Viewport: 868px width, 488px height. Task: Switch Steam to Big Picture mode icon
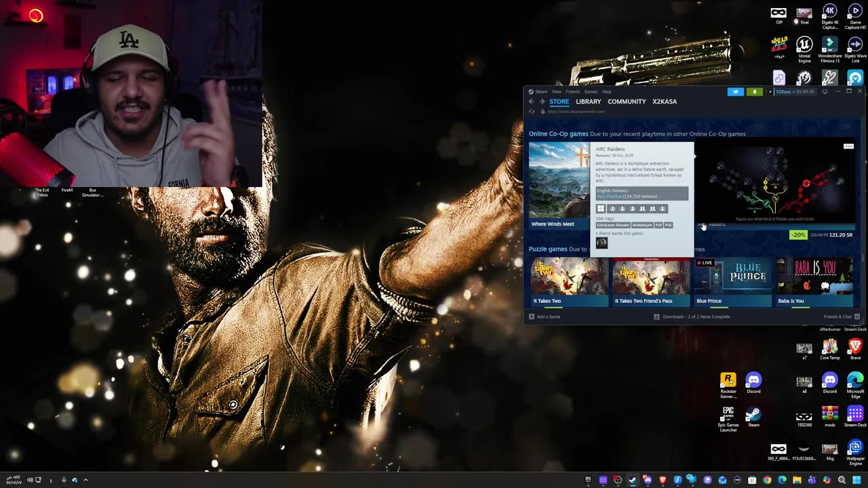coord(825,91)
